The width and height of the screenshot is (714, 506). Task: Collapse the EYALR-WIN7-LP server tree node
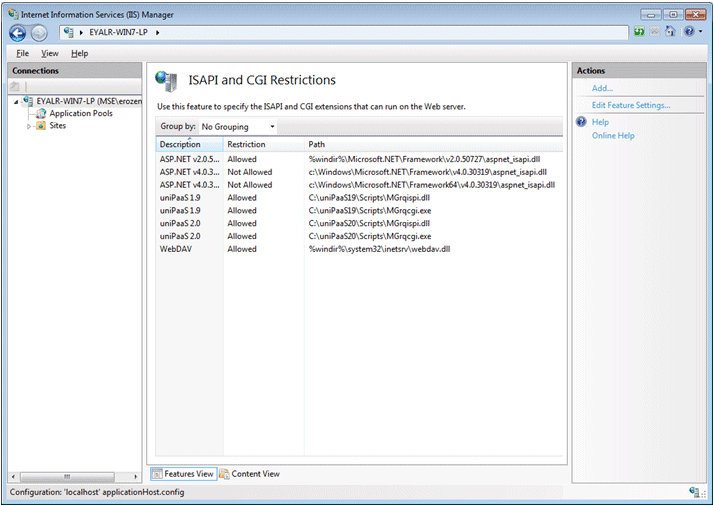pos(16,102)
